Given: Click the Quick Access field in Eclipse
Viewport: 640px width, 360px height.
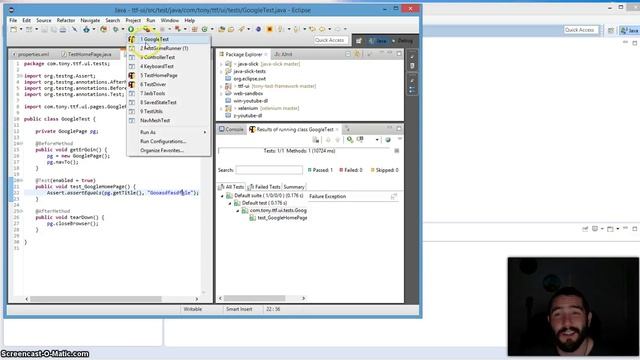Looking at the screenshot, I should (x=331, y=40).
